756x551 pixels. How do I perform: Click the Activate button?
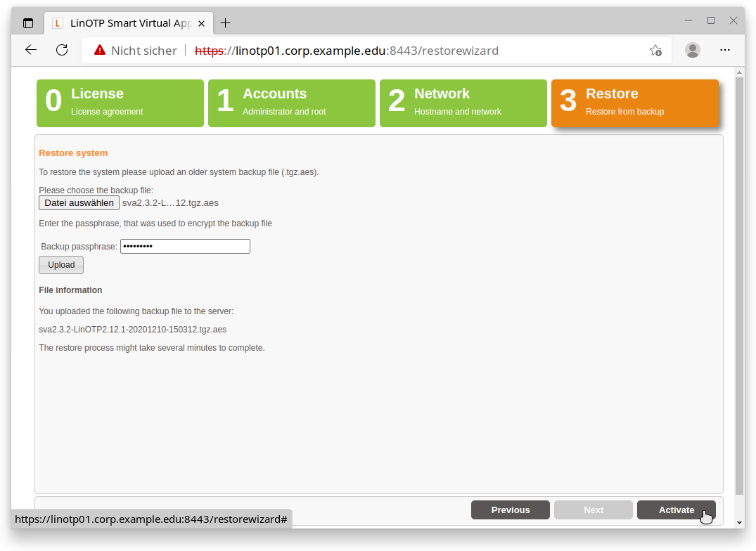click(676, 510)
